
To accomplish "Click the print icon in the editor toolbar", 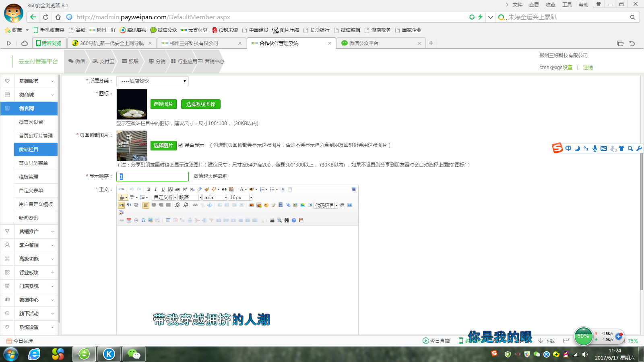I will pos(272,220).
